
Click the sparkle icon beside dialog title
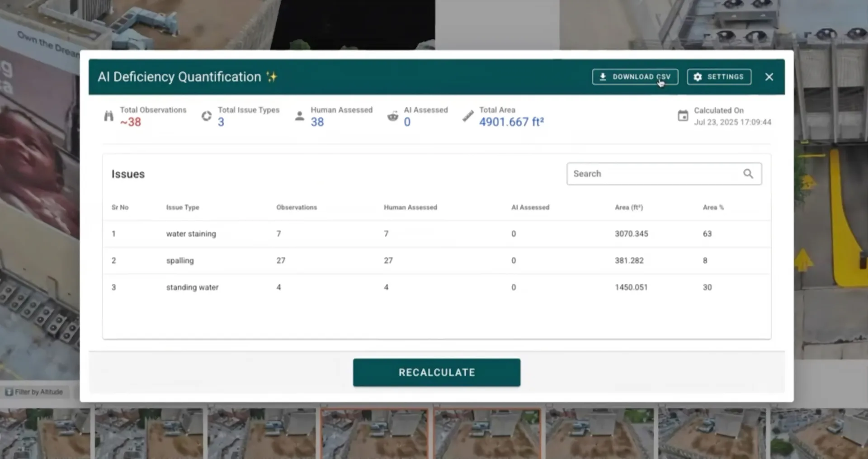pyautogui.click(x=272, y=76)
